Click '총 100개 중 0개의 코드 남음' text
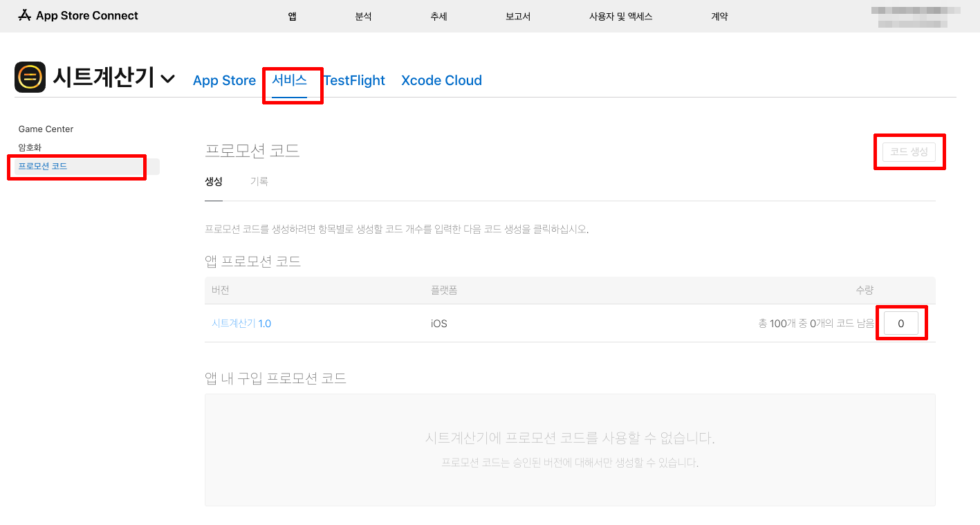Screen dimensions: 980x525 pyautogui.click(x=816, y=323)
